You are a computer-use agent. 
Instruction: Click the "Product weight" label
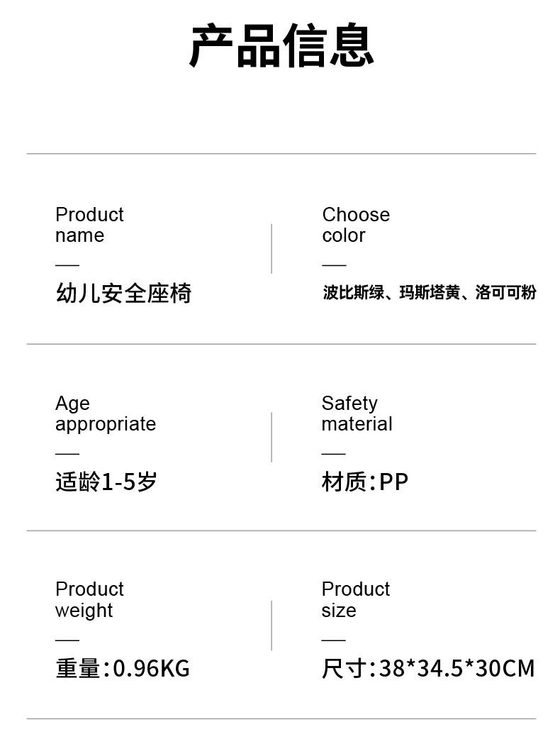pos(89,599)
